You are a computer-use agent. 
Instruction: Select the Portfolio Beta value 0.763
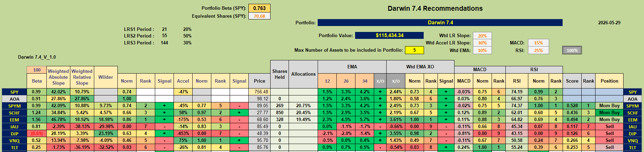pos(259,8)
